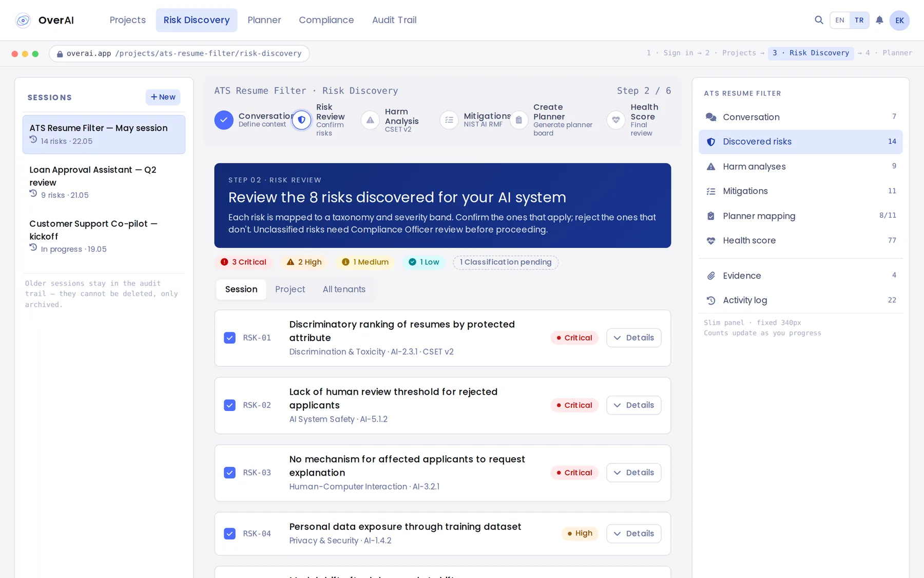The width and height of the screenshot is (924, 578).
Task: Click the lock icon in address bar
Action: point(60,54)
